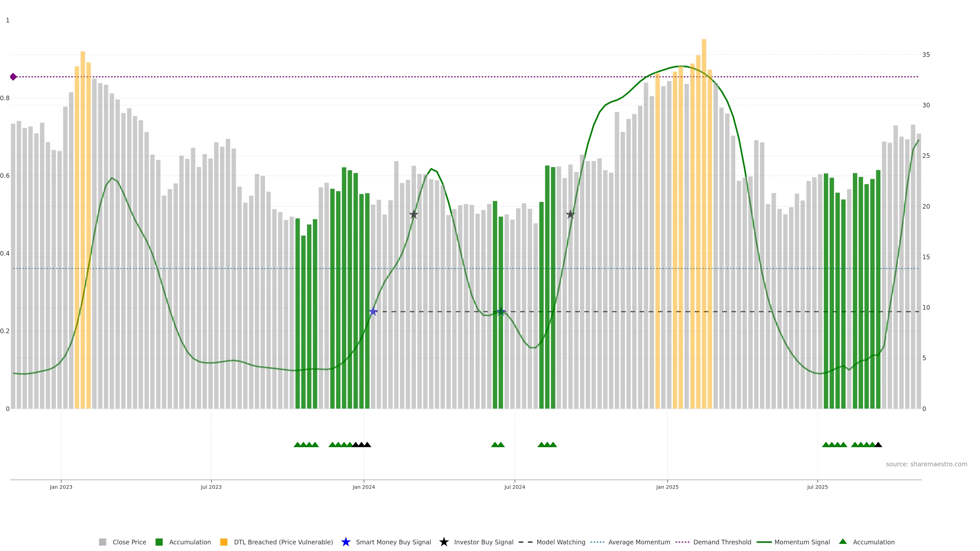
Task: Click the purple diamond on Demand Threshold line
Action: coord(13,77)
